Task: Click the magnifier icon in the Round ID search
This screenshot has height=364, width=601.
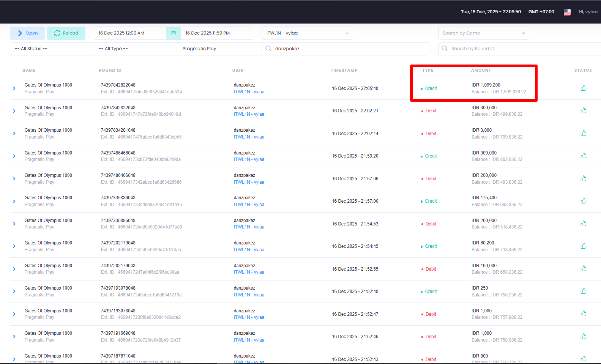Action: point(445,49)
